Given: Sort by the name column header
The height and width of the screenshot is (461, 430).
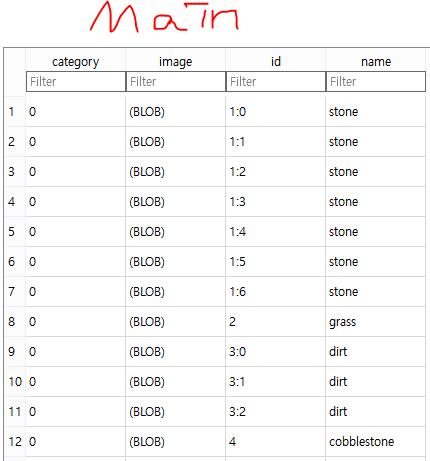Looking at the screenshot, I should [x=376, y=61].
